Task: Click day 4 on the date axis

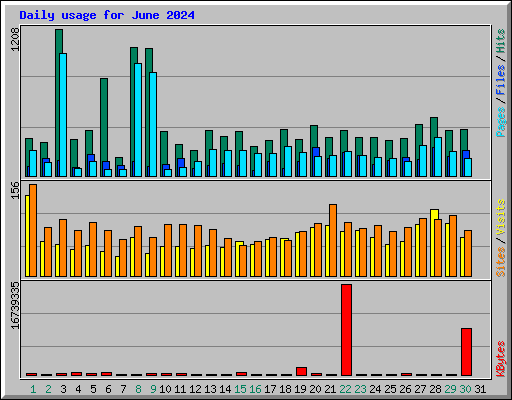Action: [78, 389]
